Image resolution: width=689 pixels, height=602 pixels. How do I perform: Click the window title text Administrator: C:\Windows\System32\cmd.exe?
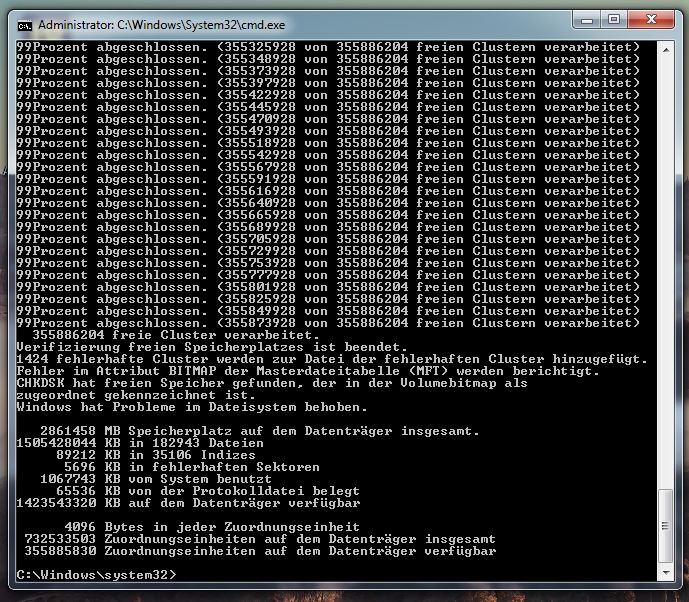161,25
